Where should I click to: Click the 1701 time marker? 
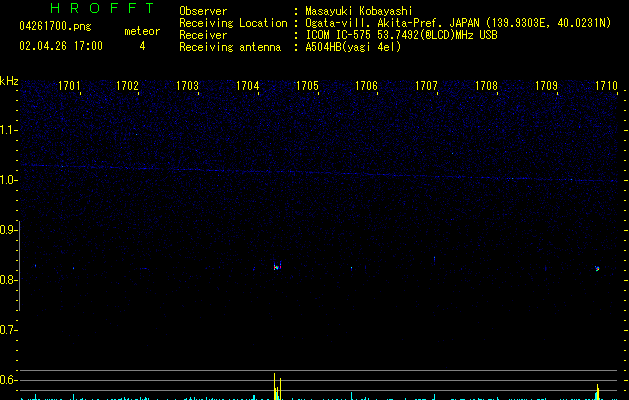69,86
